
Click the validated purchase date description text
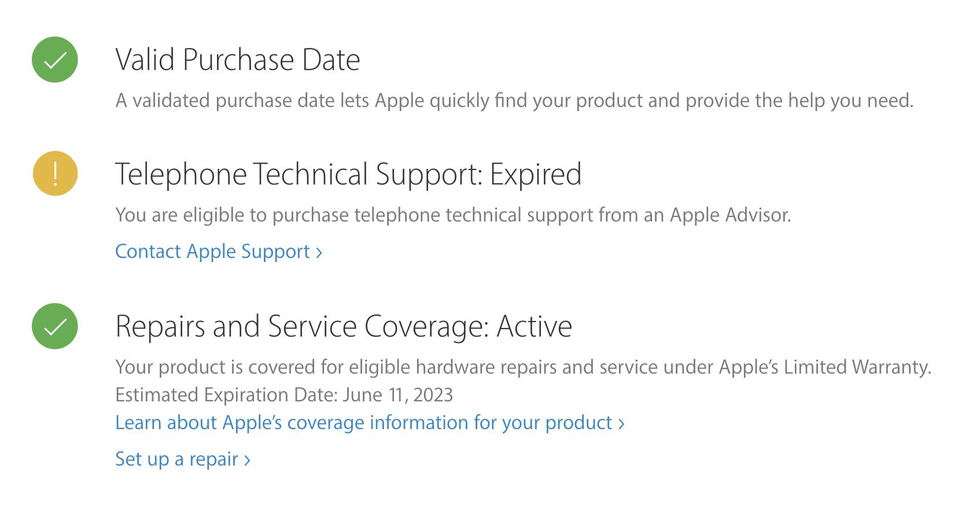click(x=514, y=101)
